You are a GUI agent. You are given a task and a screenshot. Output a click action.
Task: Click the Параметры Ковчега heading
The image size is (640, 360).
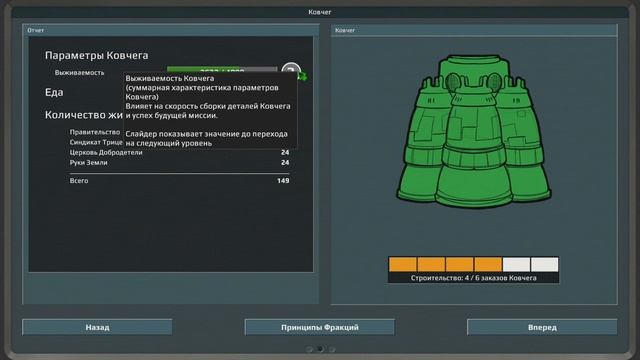click(96, 55)
